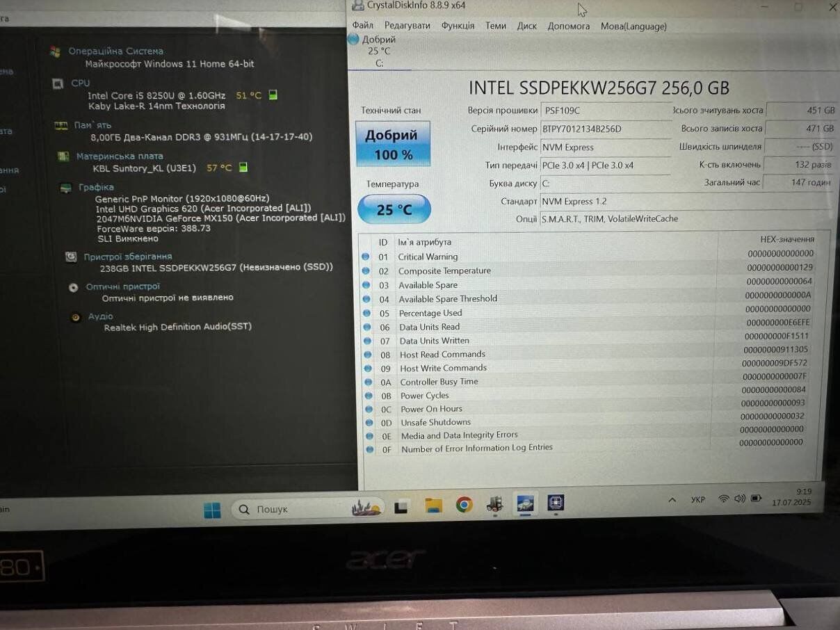Select the Media and Data Integrity Errors row

click(x=586, y=433)
